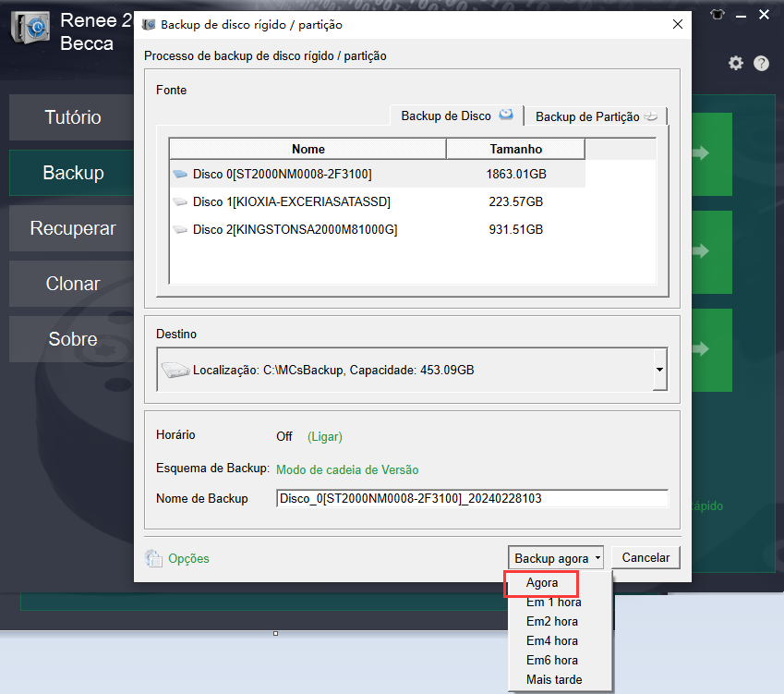The width and height of the screenshot is (784, 694).
Task: Select Disco 0[ST2000NM0008-2F3100] row
Action: (378, 174)
